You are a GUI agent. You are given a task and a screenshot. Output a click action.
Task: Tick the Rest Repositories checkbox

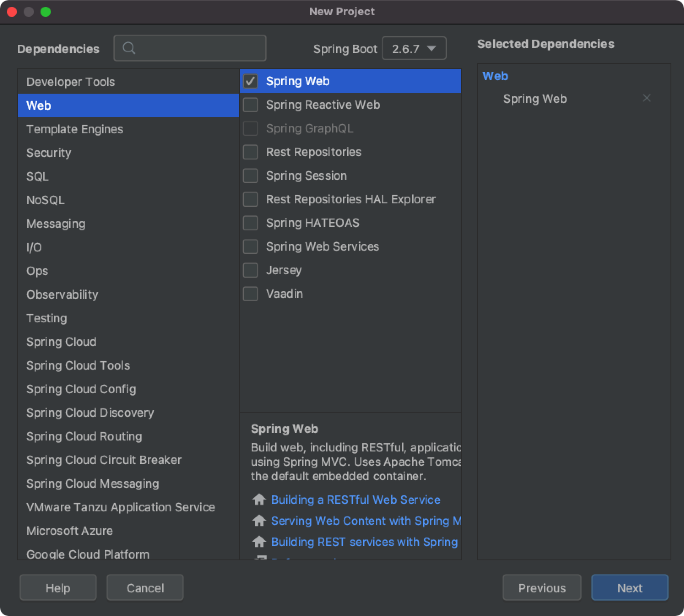point(250,152)
